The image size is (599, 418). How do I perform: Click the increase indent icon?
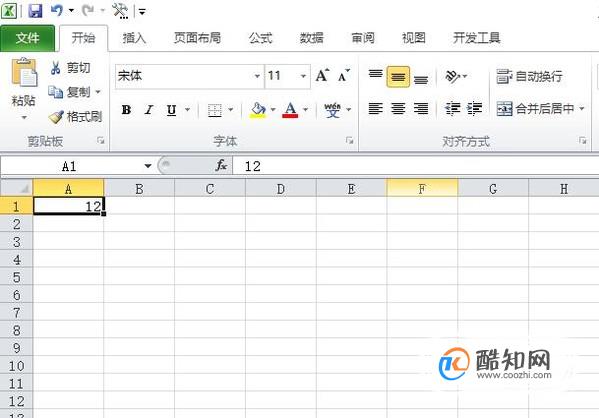click(474, 109)
